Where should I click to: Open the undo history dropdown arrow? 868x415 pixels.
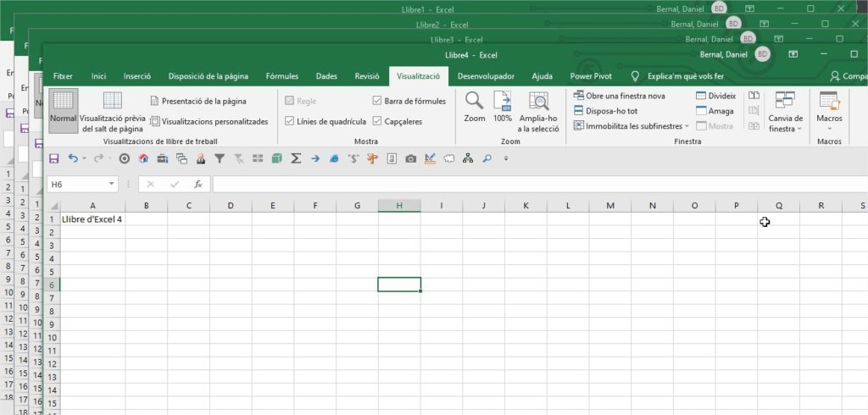(x=84, y=159)
